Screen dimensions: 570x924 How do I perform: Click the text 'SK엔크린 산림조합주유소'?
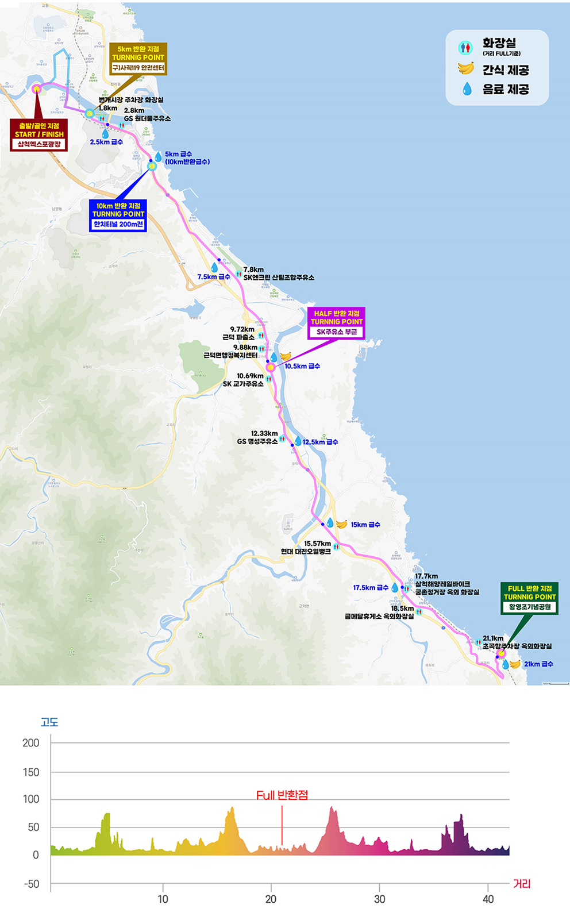[x=279, y=278]
